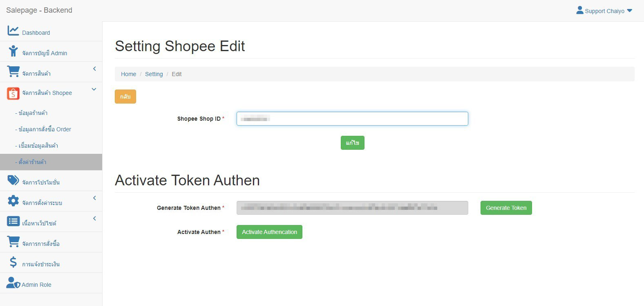Expand the เนื้อหาเว็บไซต์ menu chevron

(x=94, y=218)
